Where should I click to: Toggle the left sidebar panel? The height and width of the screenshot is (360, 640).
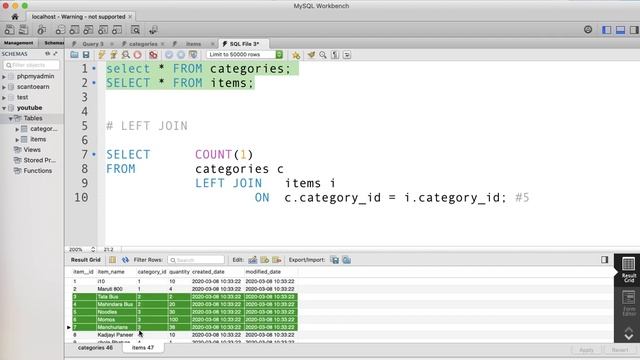pyautogui.click(x=607, y=30)
